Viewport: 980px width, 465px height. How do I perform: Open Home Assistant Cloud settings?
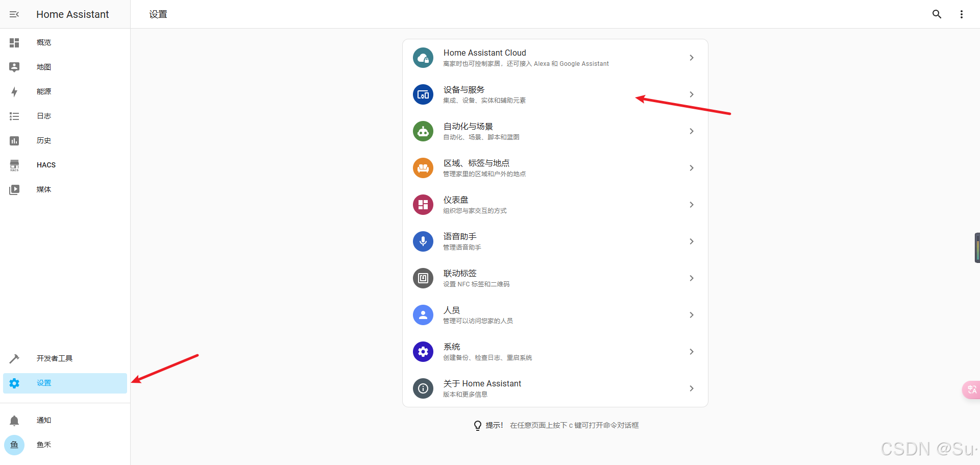555,58
